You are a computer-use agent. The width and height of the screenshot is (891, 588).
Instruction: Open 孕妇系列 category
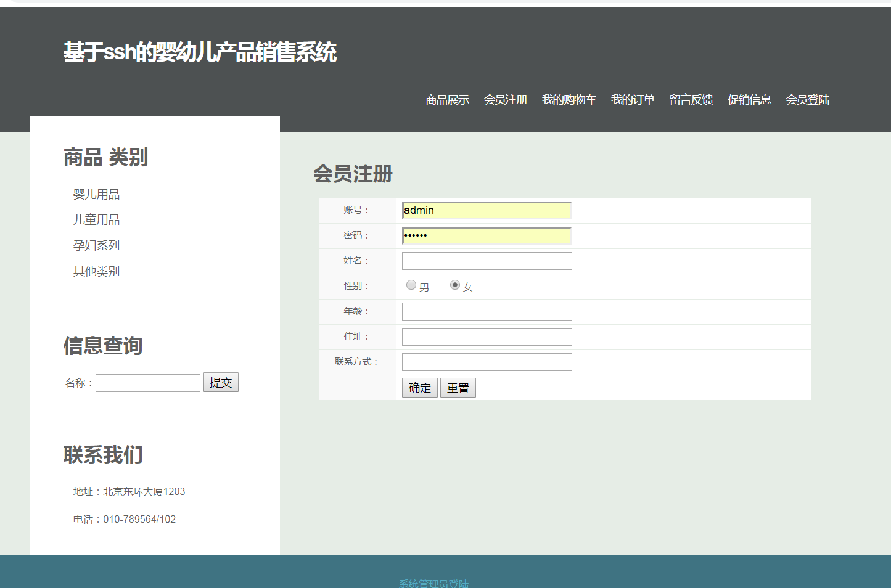point(97,245)
